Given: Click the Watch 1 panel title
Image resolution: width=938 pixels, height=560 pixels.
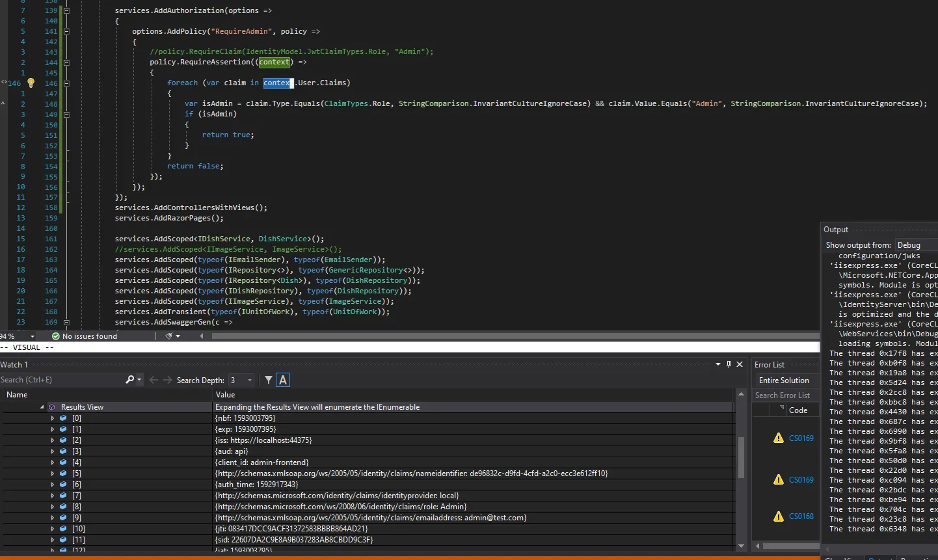Looking at the screenshot, I should point(14,365).
